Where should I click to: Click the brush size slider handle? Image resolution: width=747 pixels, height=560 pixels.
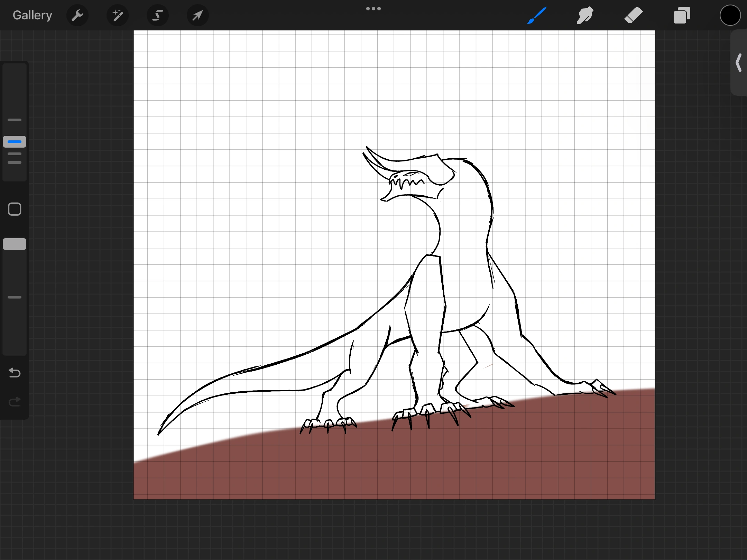(15, 142)
